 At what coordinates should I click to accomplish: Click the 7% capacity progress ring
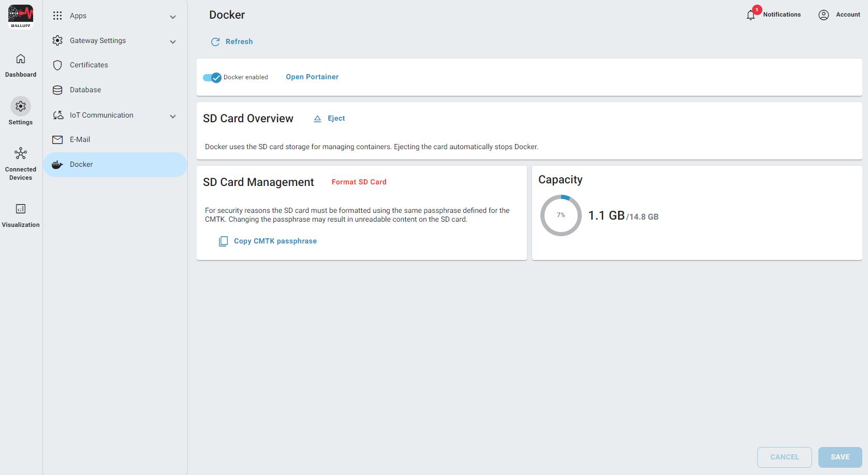pyautogui.click(x=561, y=215)
